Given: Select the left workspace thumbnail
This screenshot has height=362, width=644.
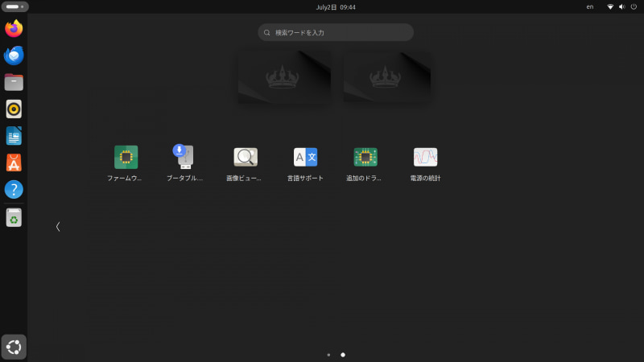Looking at the screenshot, I should [x=284, y=76].
